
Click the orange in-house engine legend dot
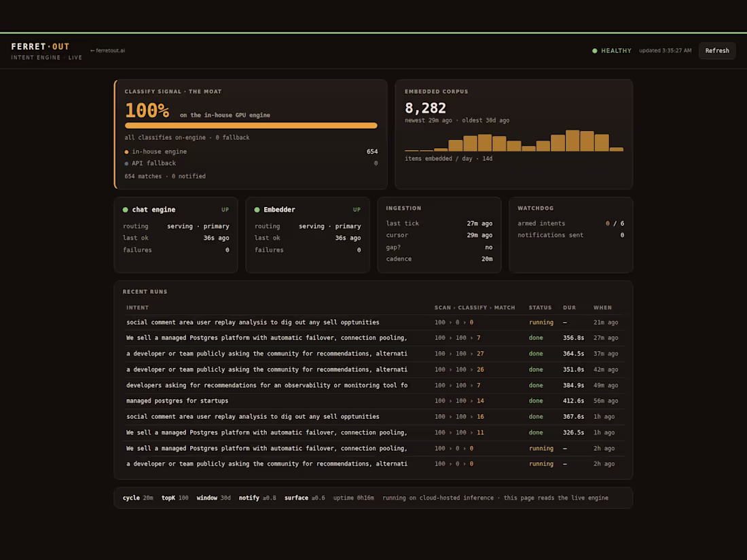point(126,152)
